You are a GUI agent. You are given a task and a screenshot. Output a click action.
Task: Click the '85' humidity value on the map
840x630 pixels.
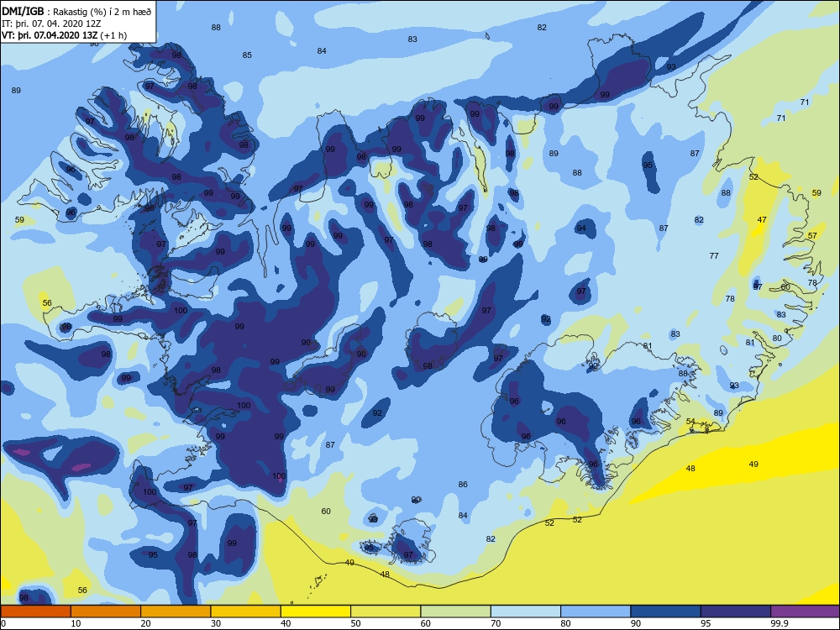(x=247, y=55)
